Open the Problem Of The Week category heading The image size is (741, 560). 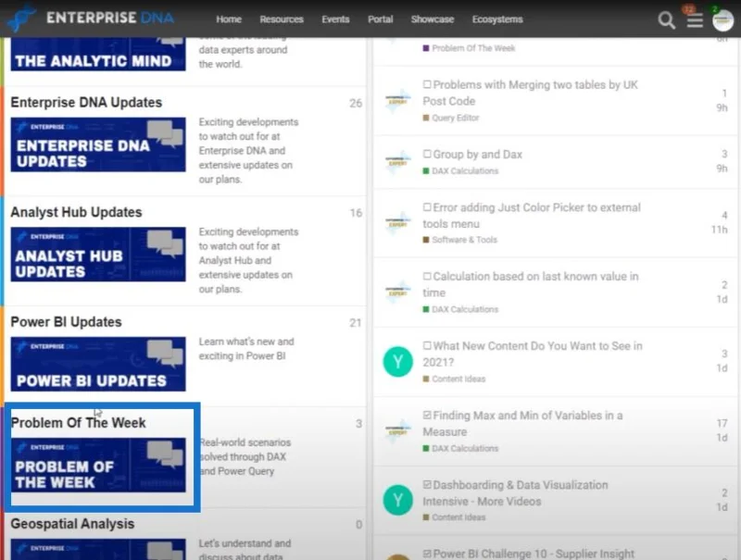(x=79, y=423)
